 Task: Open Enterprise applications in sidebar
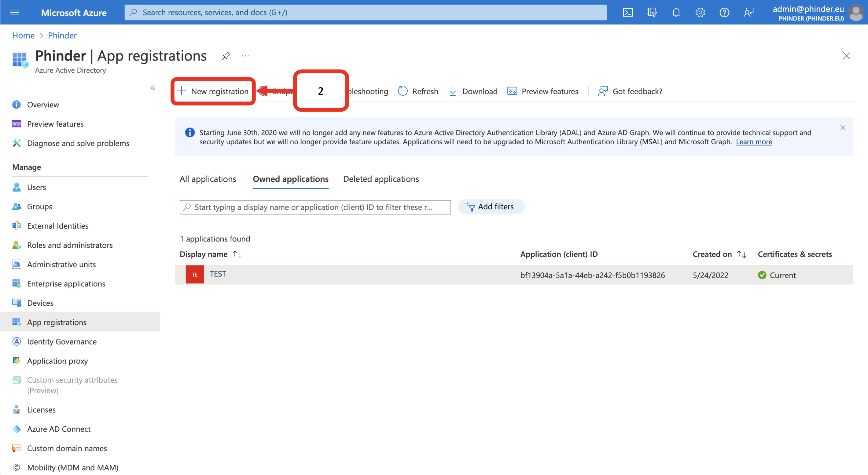[x=66, y=284]
